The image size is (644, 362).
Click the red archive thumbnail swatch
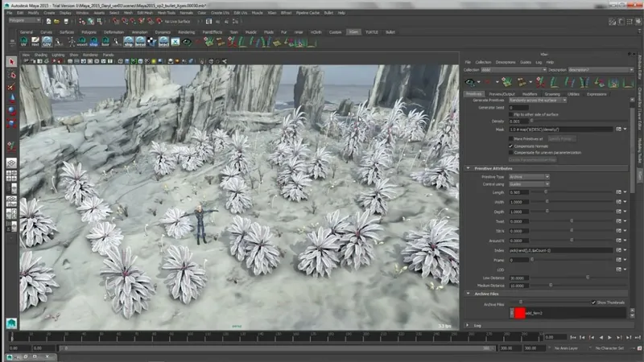tap(519, 313)
